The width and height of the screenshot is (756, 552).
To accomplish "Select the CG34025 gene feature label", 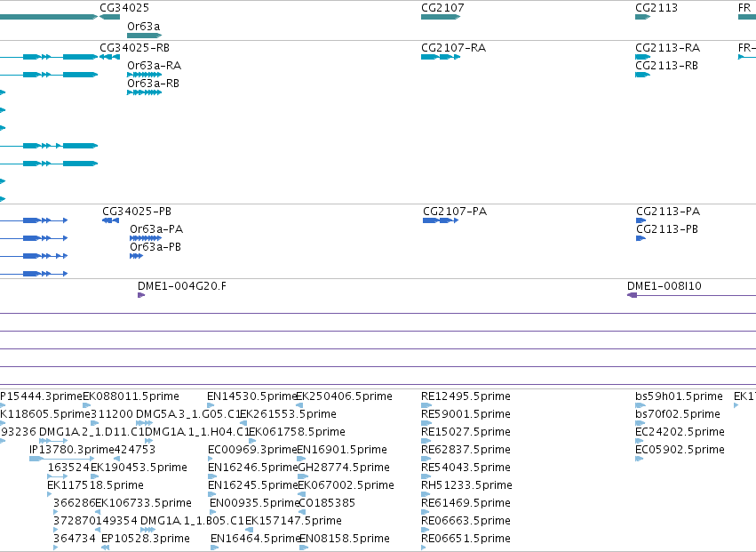I will click(124, 8).
